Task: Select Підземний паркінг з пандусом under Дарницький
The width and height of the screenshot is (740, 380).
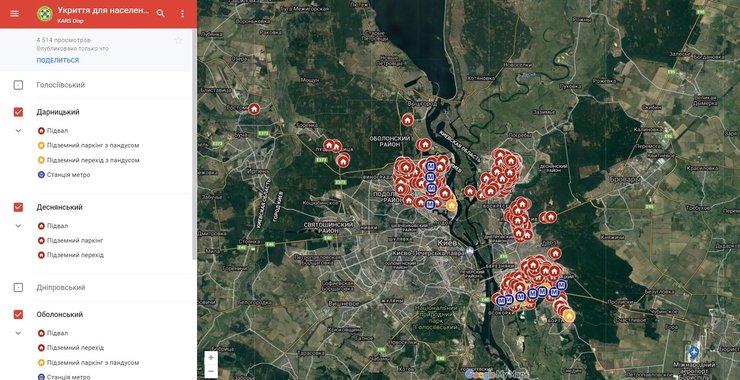Action: (x=88, y=145)
